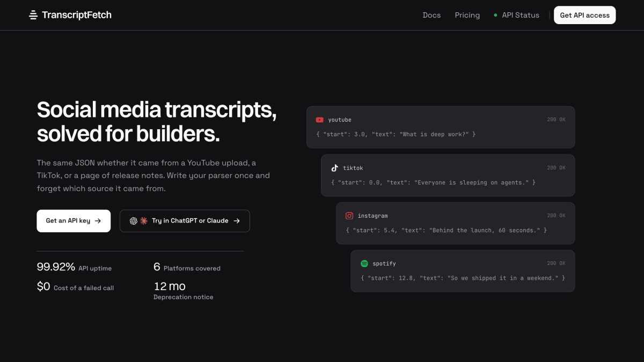This screenshot has width=644, height=362.
Task: Click "Behind the launch, 60 seconds." JSON line
Action: 447,230
